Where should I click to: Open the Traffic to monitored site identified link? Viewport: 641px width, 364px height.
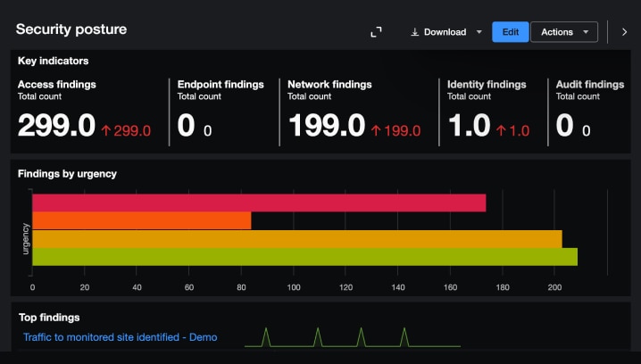120,337
